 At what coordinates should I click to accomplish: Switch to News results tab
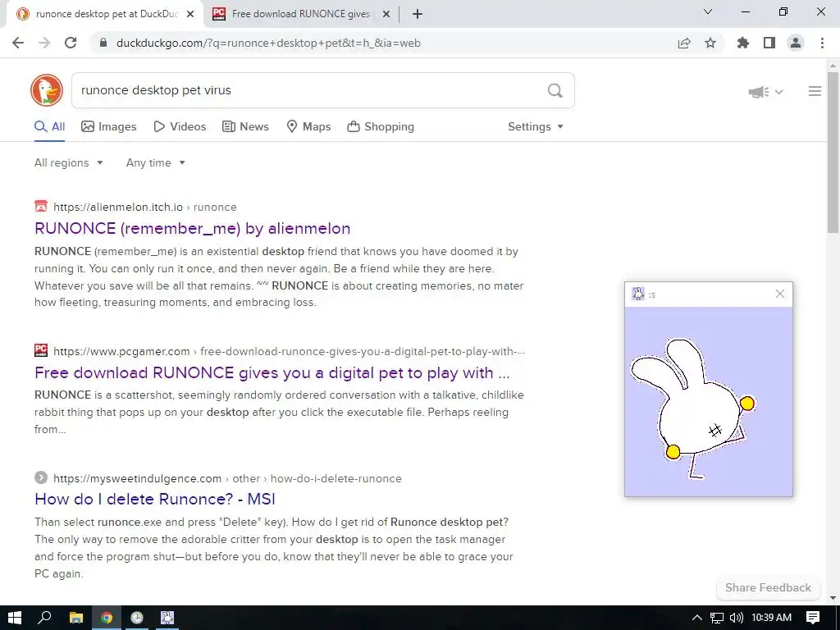pyautogui.click(x=245, y=127)
